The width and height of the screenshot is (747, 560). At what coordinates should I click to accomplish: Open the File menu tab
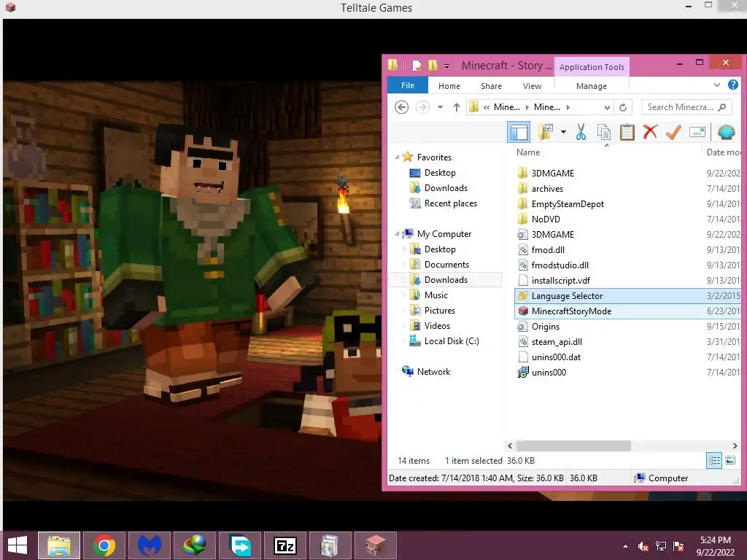(407, 85)
